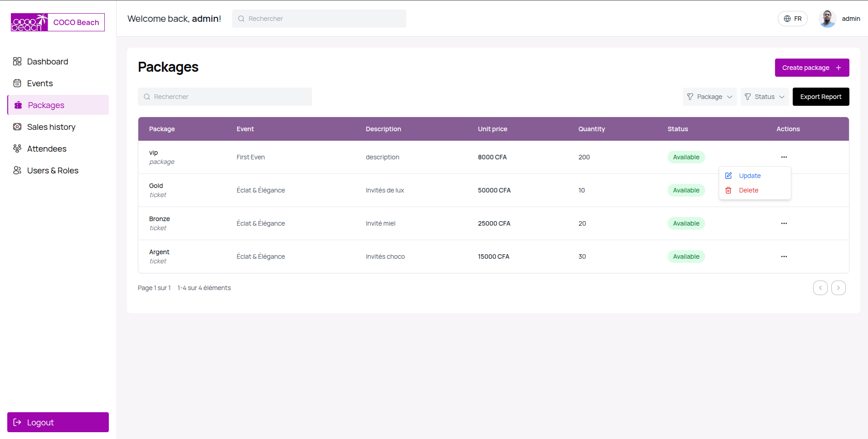Choose Delete from the context menu

point(748,190)
